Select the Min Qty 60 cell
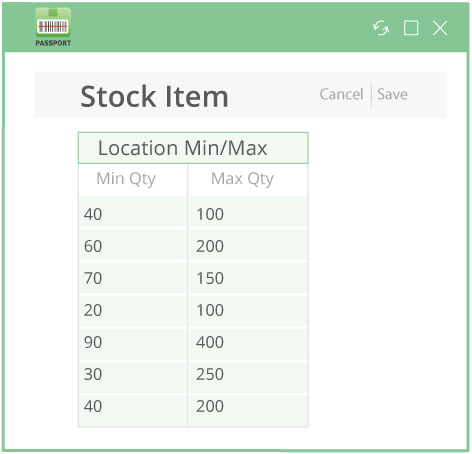The width and height of the screenshot is (472, 454). coord(132,246)
